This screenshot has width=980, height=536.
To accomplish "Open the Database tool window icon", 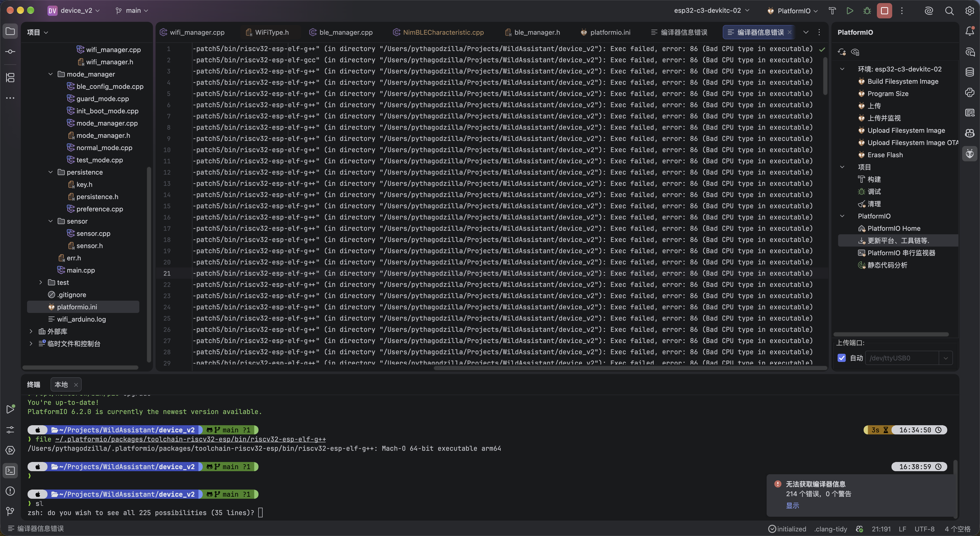I will [x=970, y=72].
